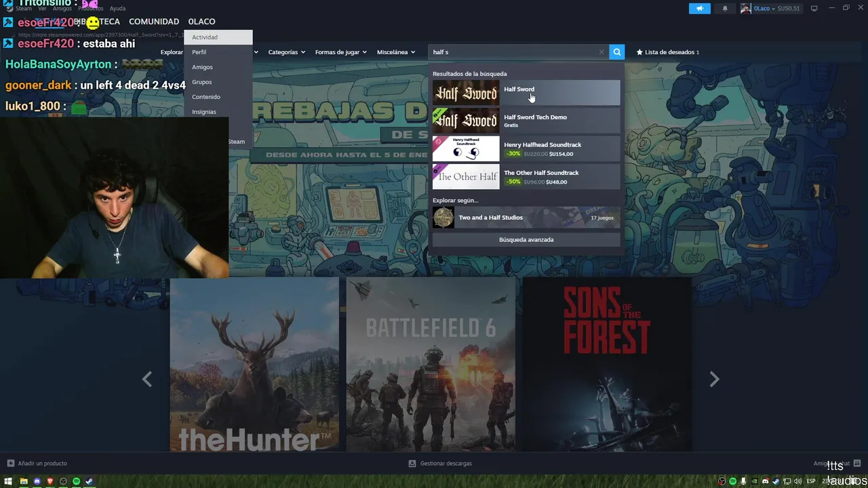Screen dimensions: 868x488
Task: Click Búsqueda avanzada button
Action: [526, 240]
